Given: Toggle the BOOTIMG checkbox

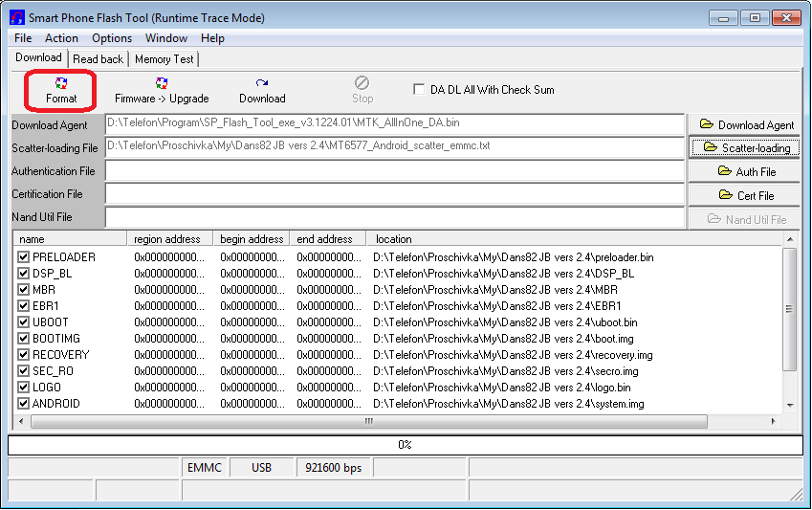Looking at the screenshot, I should 23,339.
